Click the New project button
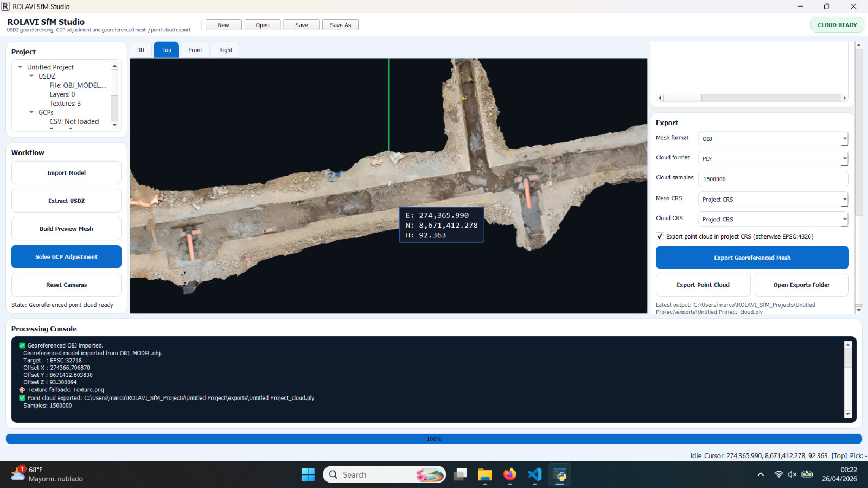The width and height of the screenshot is (868, 488). coord(224,25)
